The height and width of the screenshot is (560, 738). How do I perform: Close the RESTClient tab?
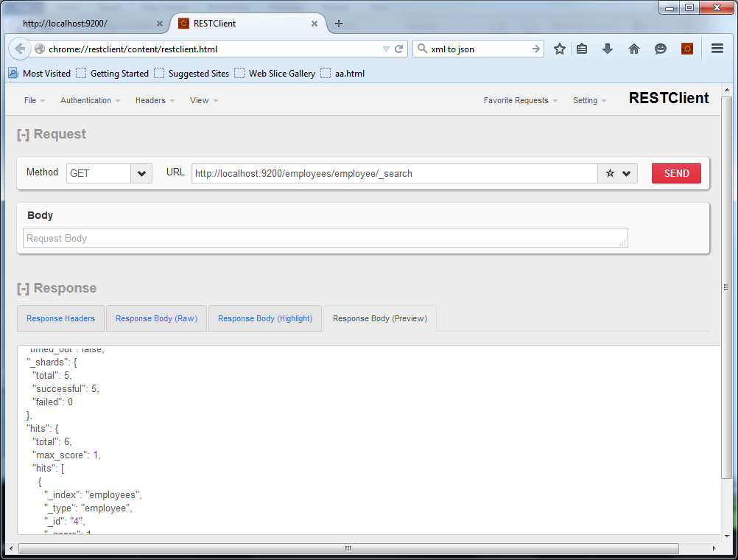[x=314, y=24]
